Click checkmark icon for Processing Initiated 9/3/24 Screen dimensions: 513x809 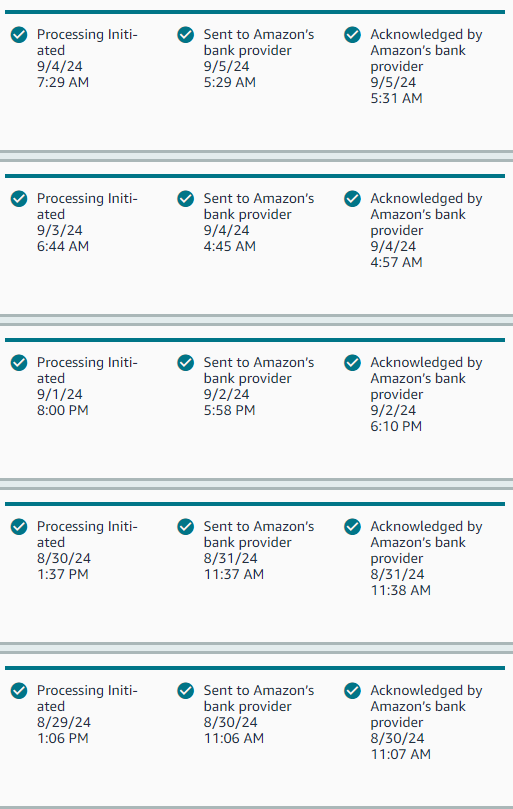19,199
